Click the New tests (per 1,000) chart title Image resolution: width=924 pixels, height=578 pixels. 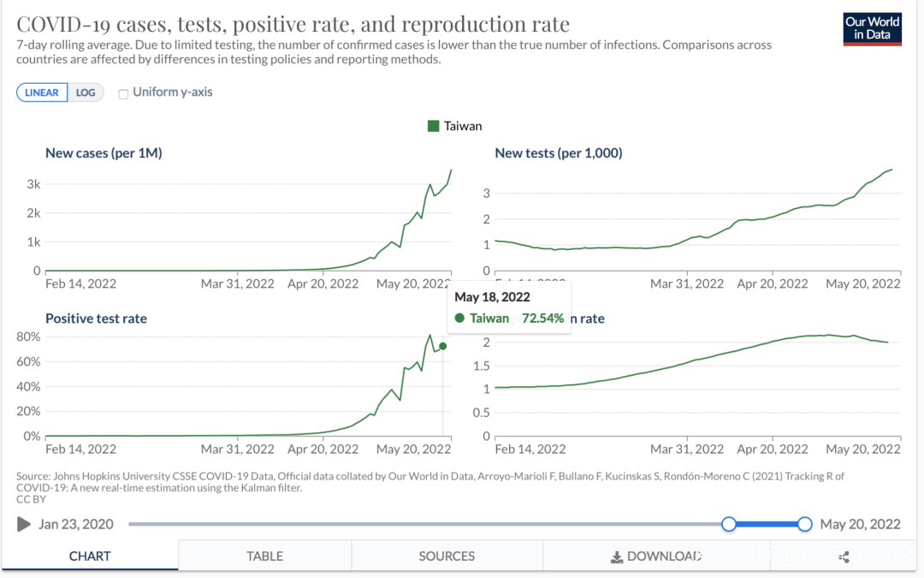point(558,153)
